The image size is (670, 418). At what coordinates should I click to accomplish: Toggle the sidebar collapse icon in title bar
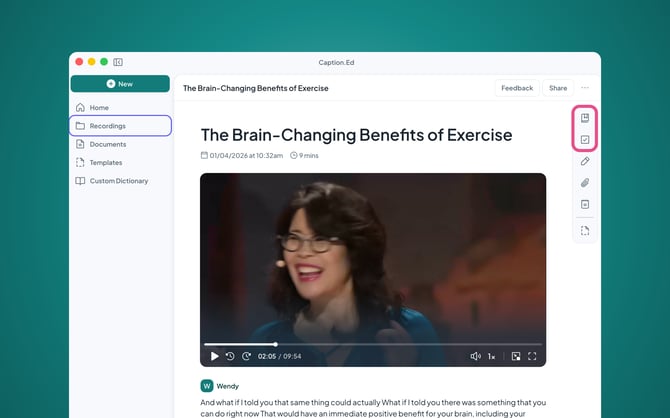pos(118,62)
